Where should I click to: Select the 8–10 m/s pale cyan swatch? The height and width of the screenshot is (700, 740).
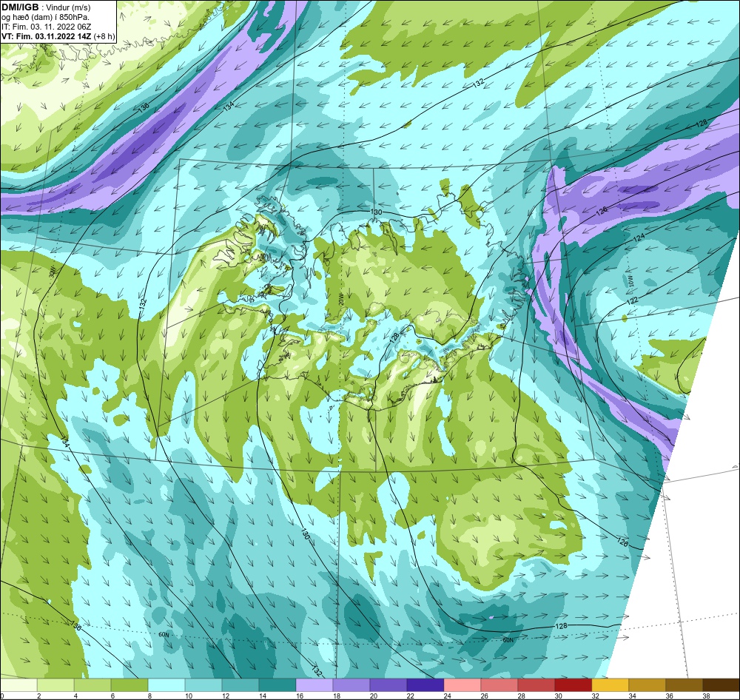166,685
